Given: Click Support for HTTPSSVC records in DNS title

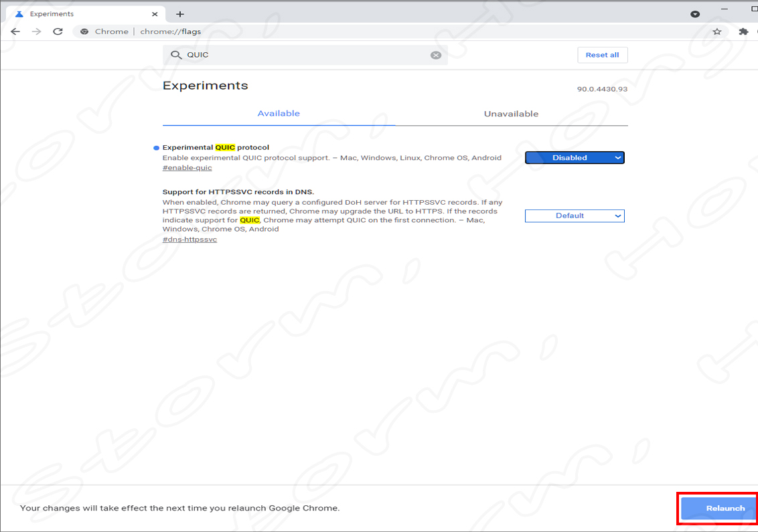Looking at the screenshot, I should coord(238,192).
